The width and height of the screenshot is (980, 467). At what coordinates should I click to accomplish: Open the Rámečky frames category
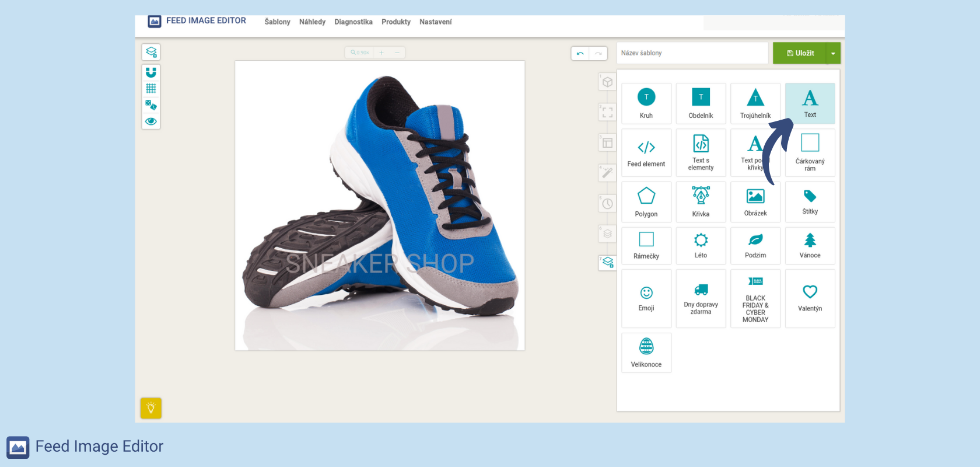(x=646, y=246)
